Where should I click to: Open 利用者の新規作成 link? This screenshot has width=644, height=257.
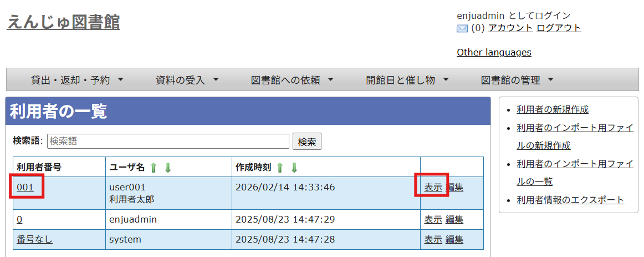(553, 109)
